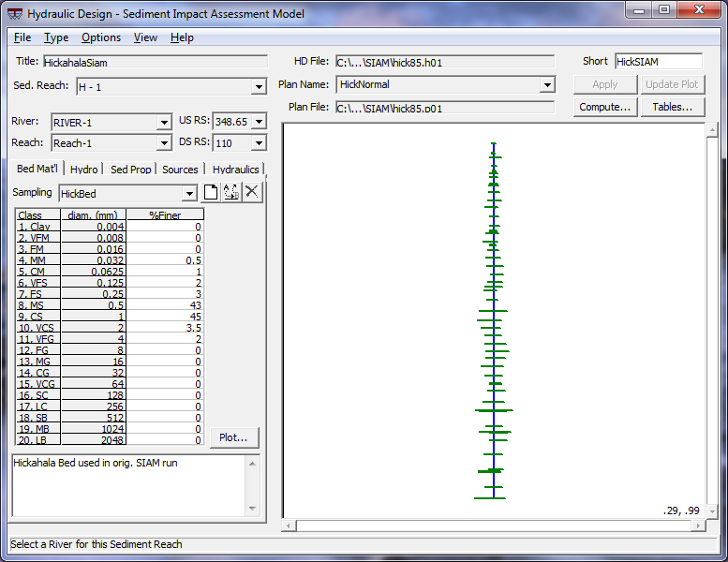Create a new bed material sampling
Viewport: 728px width, 562px height.
[x=211, y=192]
